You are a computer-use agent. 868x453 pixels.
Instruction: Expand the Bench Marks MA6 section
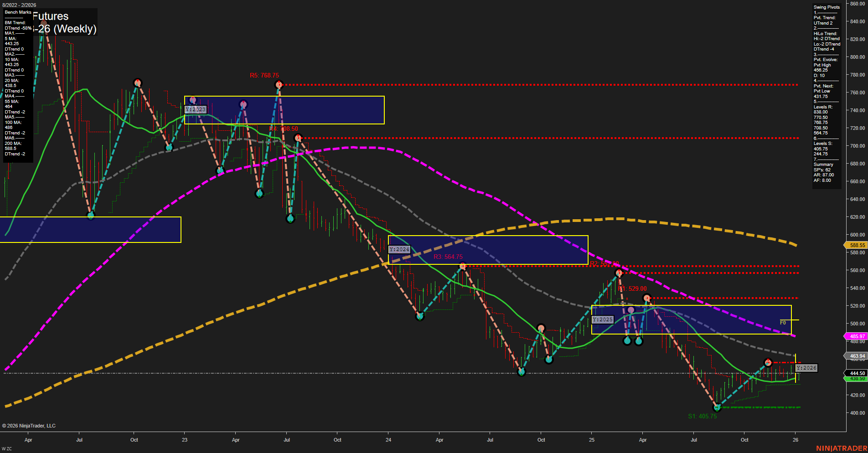(10, 138)
